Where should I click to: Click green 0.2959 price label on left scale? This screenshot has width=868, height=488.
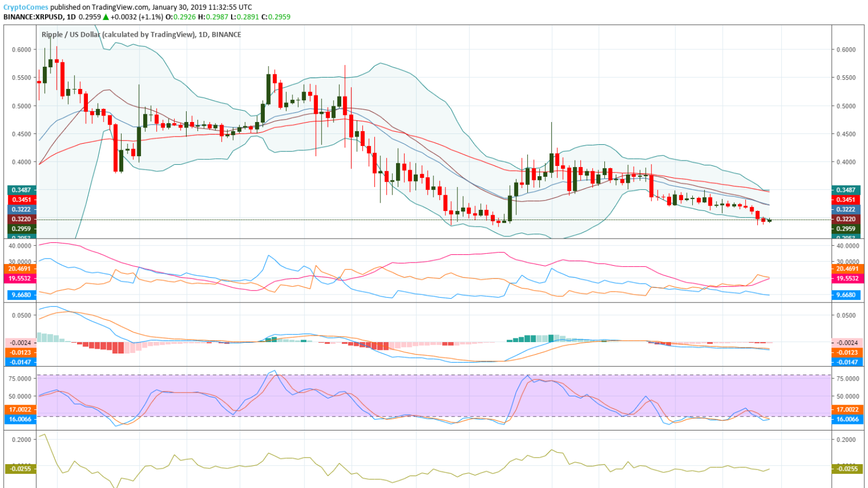coord(22,229)
